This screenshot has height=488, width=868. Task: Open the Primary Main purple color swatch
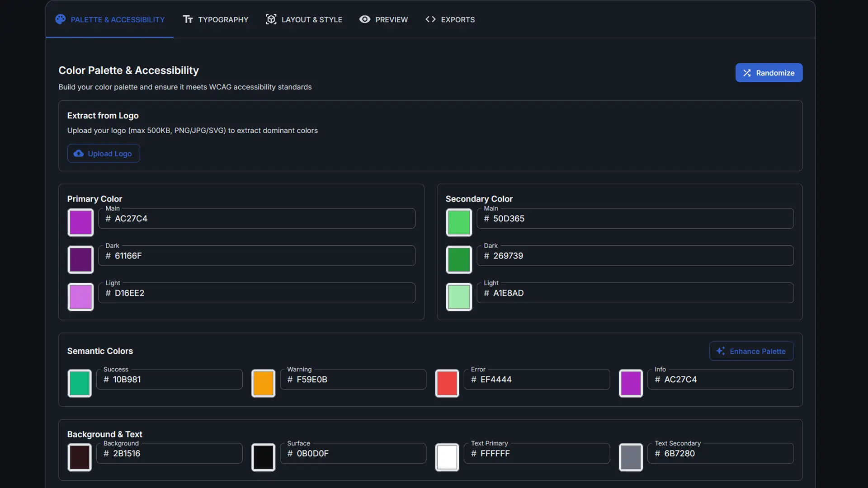(x=80, y=222)
